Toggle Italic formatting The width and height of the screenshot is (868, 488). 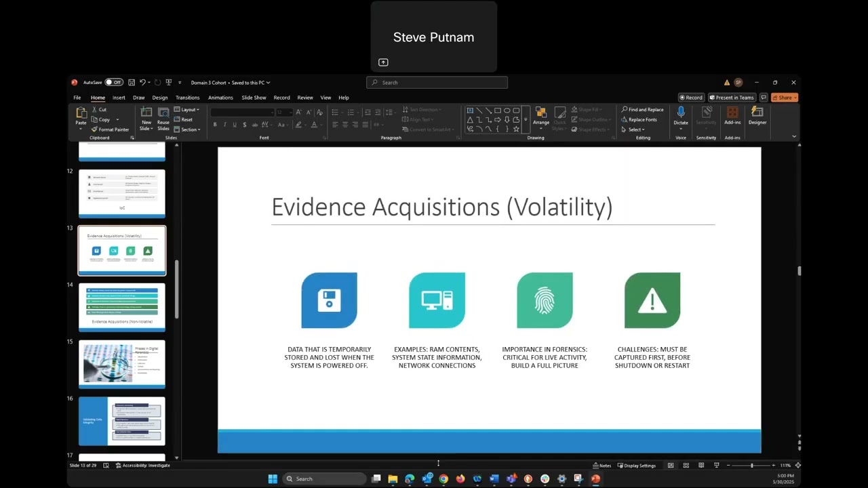(x=225, y=125)
